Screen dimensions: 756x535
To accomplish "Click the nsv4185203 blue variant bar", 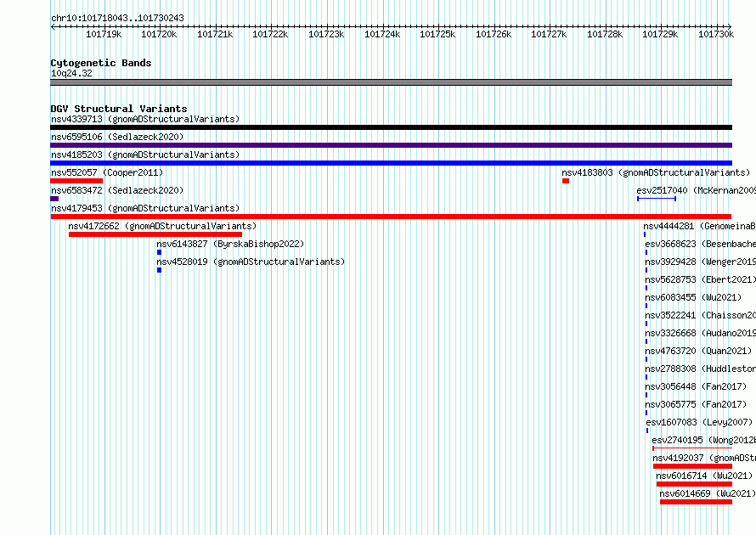I will 391,163.
